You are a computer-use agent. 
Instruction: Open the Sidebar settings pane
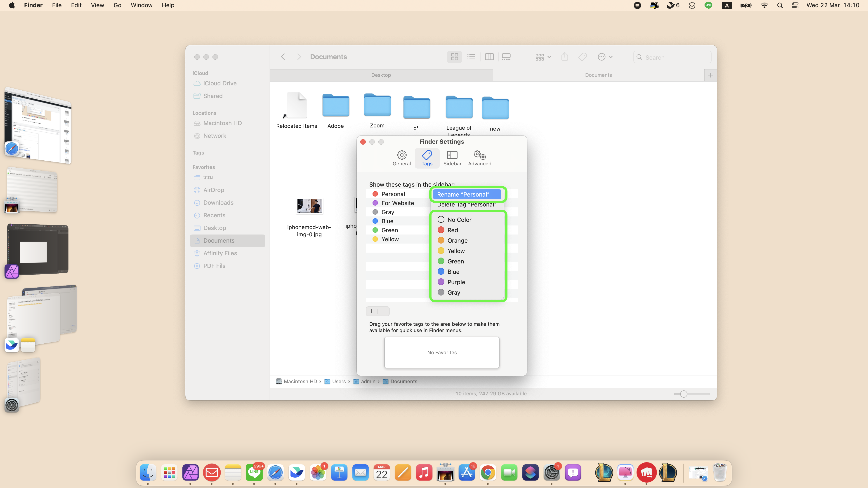452,158
